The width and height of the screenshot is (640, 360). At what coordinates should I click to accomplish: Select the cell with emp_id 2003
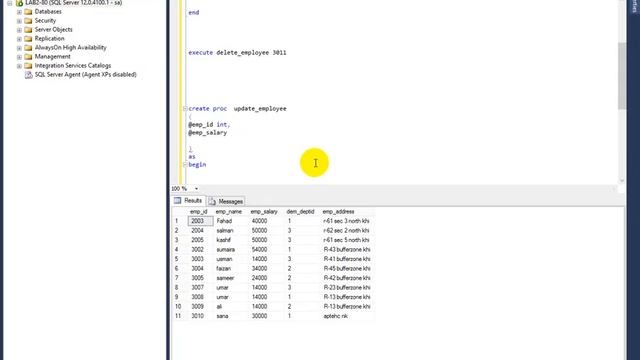coord(200,221)
